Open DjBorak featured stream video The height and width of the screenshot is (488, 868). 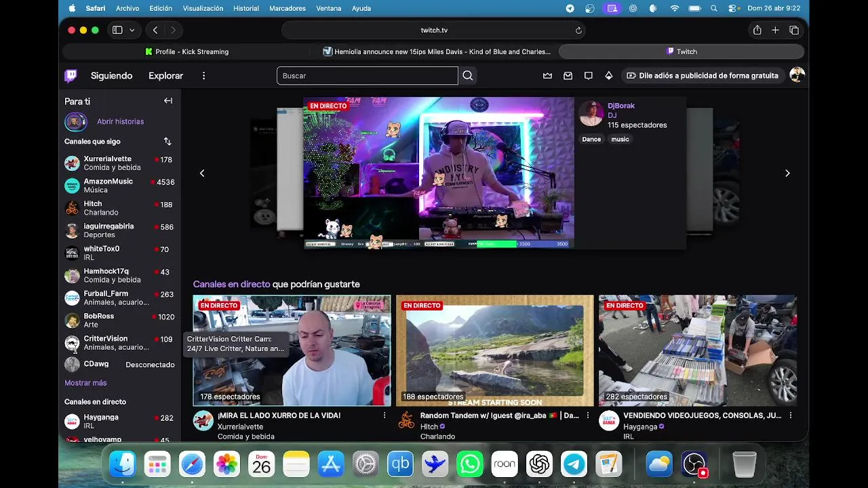(439, 174)
